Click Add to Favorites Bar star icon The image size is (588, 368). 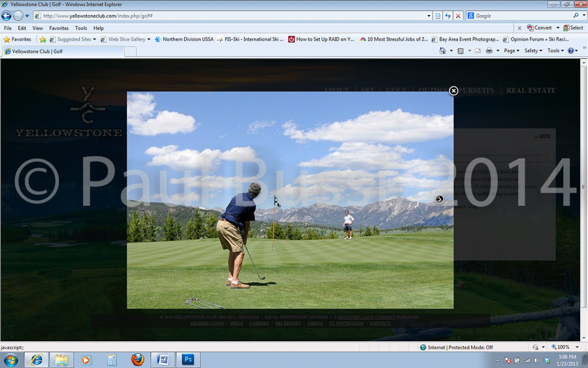pos(42,39)
